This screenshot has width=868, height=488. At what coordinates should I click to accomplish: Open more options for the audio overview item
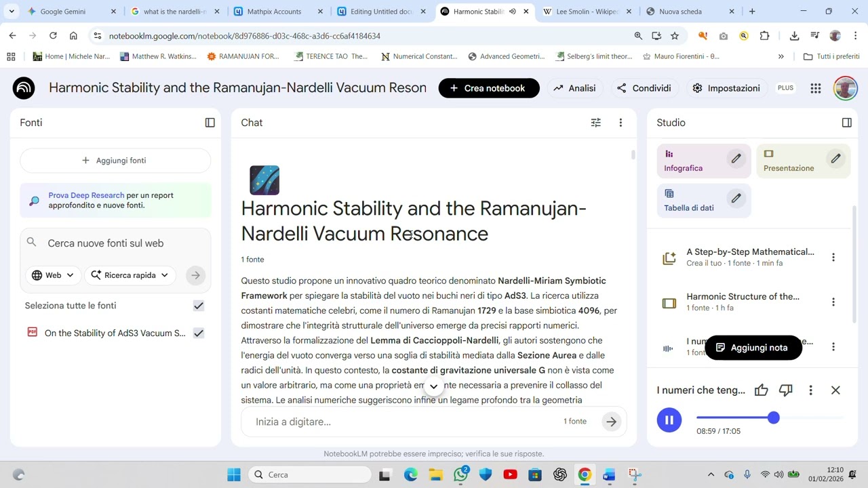pos(833,347)
